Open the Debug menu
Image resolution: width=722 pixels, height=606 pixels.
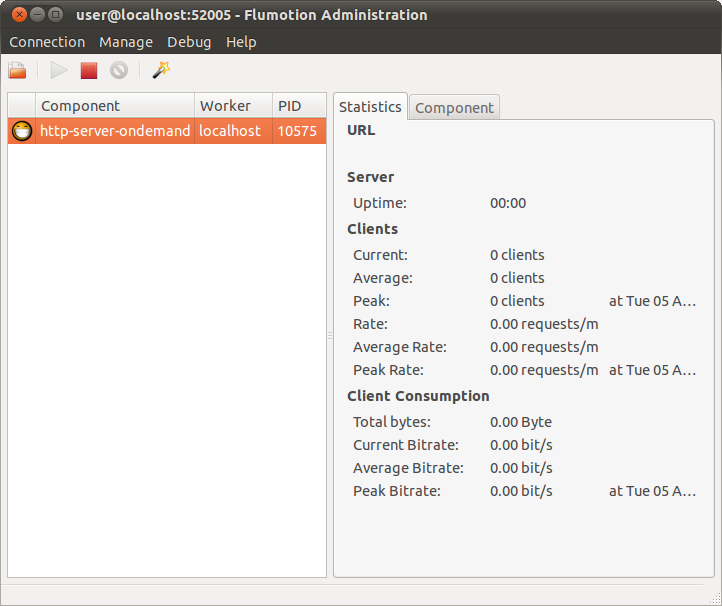pos(189,42)
